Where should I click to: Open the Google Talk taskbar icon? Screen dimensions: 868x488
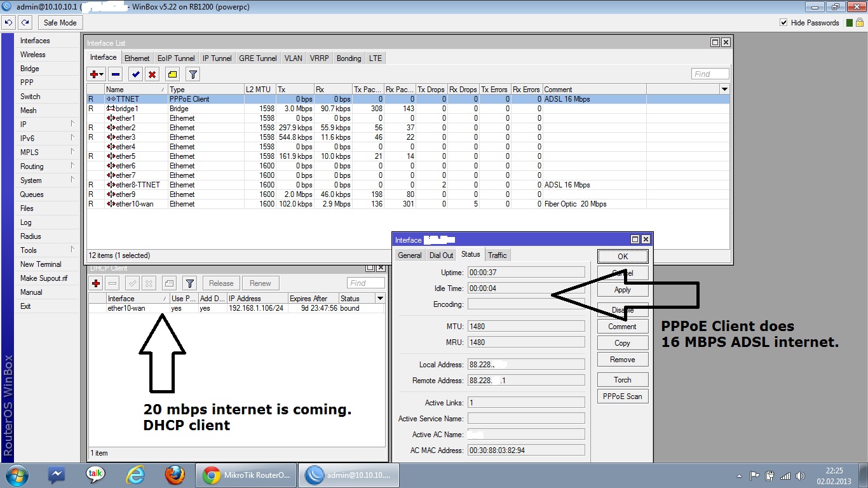pyautogui.click(x=95, y=475)
